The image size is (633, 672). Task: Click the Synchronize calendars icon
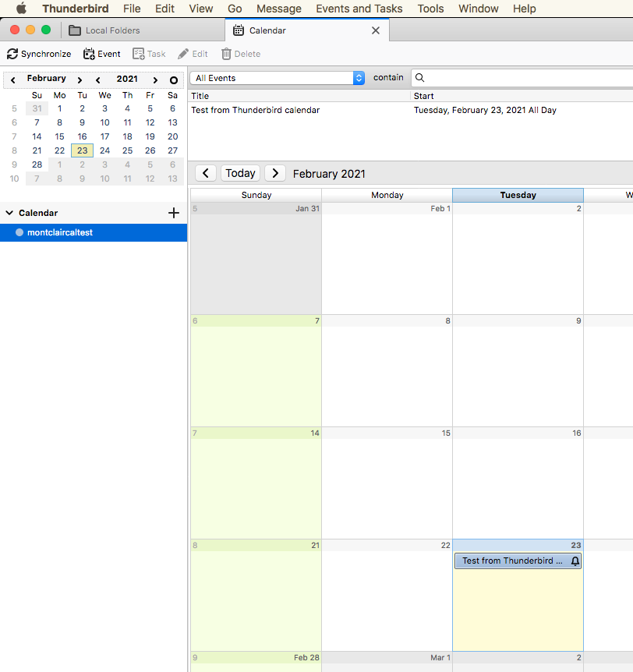coord(12,54)
